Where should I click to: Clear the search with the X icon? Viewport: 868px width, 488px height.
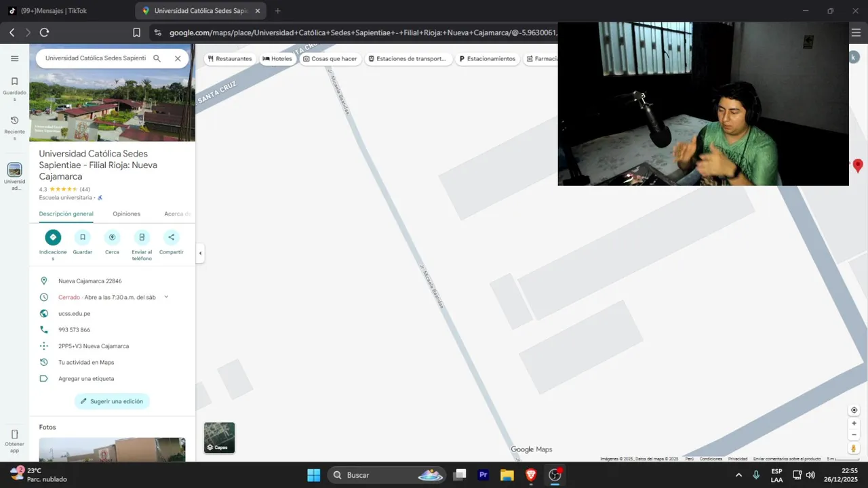[178, 58]
